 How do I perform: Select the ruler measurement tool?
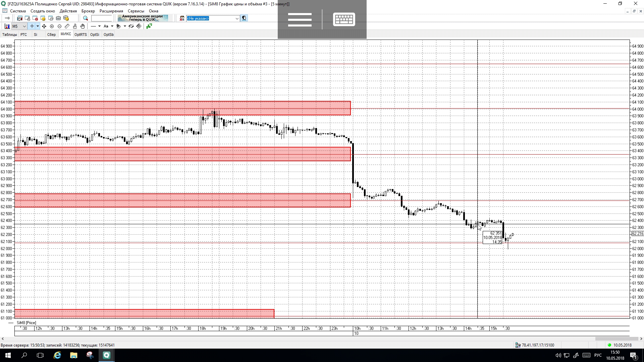pyautogui.click(x=67, y=26)
